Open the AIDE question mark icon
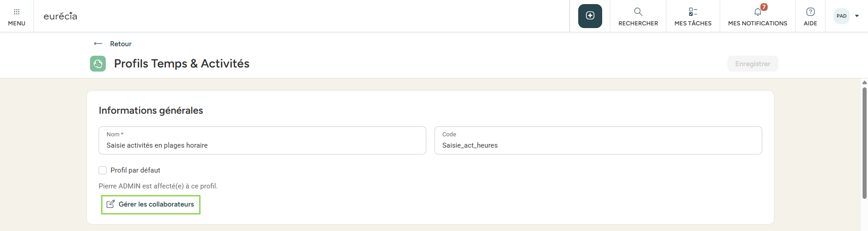 [810, 12]
